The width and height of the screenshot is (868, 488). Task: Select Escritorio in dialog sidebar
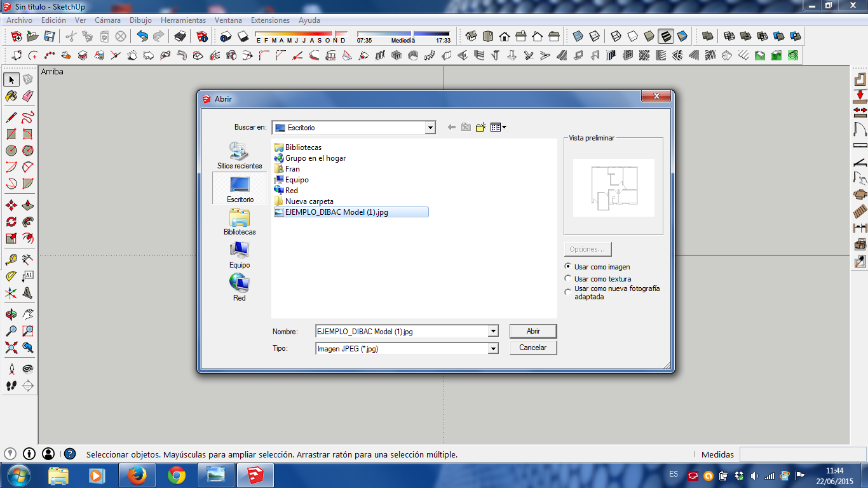click(240, 188)
